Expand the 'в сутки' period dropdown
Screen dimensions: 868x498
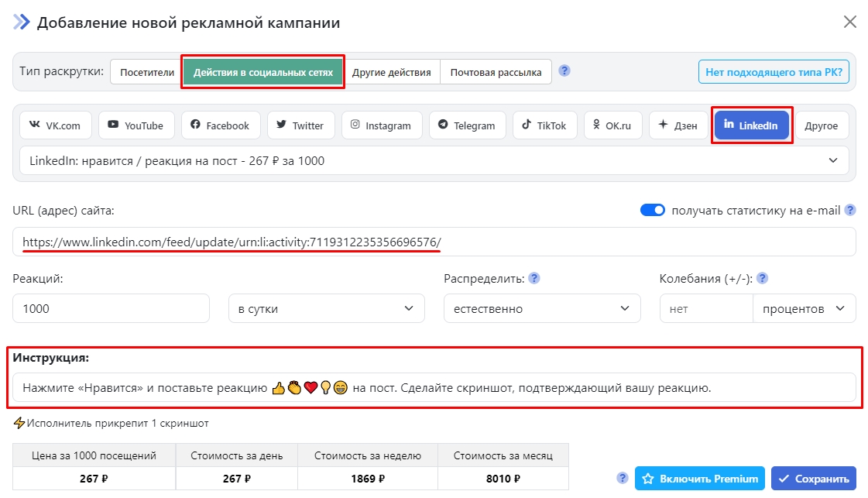[326, 308]
